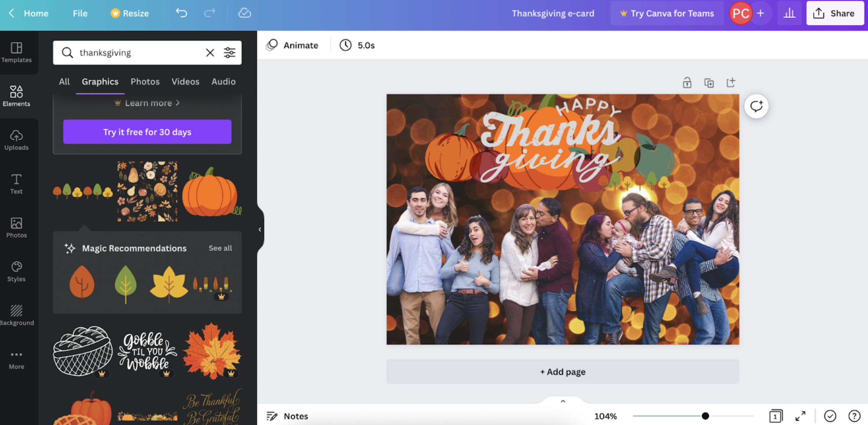Duplicate the page
868x425 pixels.
(709, 82)
